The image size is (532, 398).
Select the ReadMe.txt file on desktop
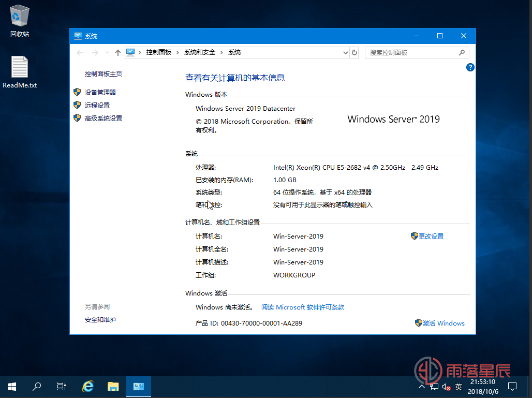pyautogui.click(x=20, y=72)
